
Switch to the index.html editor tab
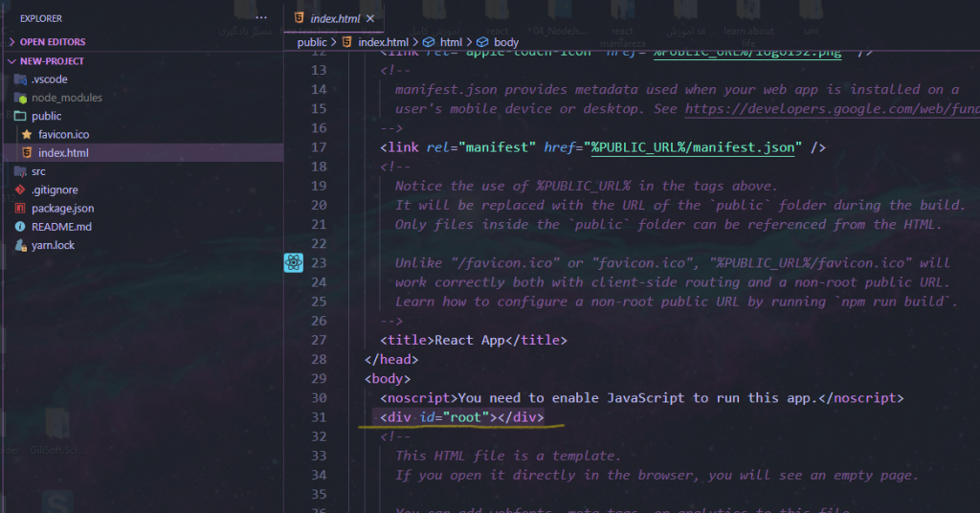click(x=335, y=18)
